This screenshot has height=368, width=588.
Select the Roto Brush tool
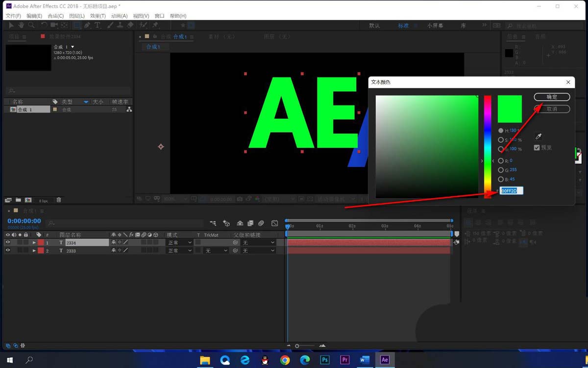click(143, 25)
